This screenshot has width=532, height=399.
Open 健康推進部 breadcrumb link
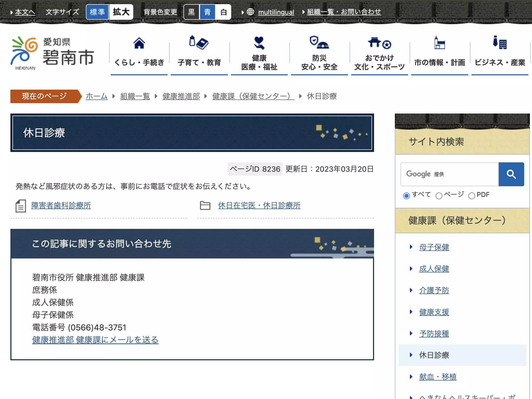click(181, 96)
